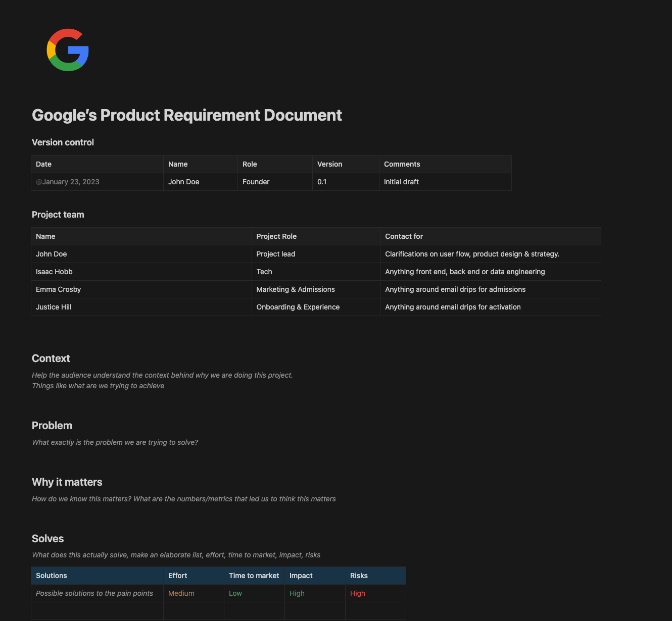This screenshot has width=672, height=621.
Task: Click email drips for admissions cell
Action: pos(491,289)
